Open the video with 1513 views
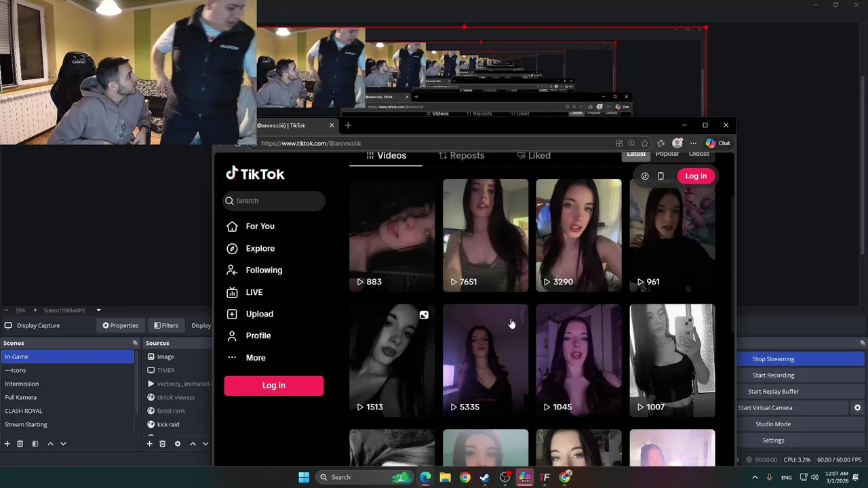This screenshot has height=488, width=868. [392, 361]
